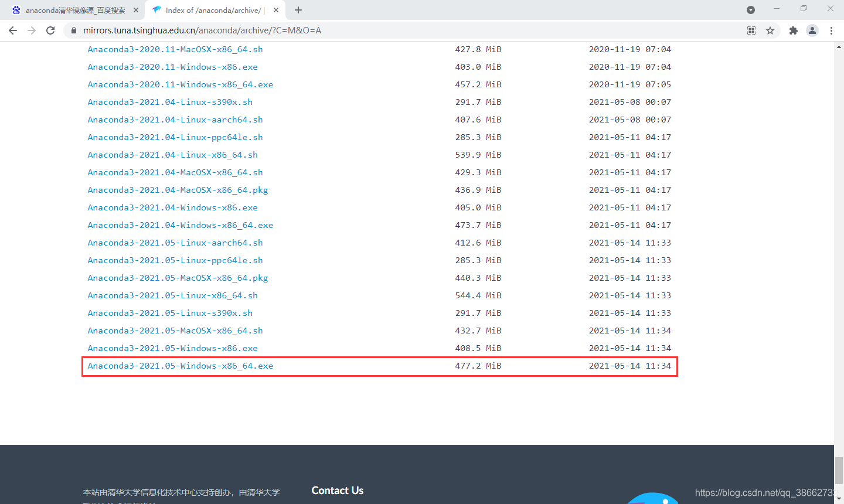Viewport: 844px width, 504px height.
Task: Download Anaconda3-2021.04-Windows-x86_64.exe
Action: click(x=181, y=225)
